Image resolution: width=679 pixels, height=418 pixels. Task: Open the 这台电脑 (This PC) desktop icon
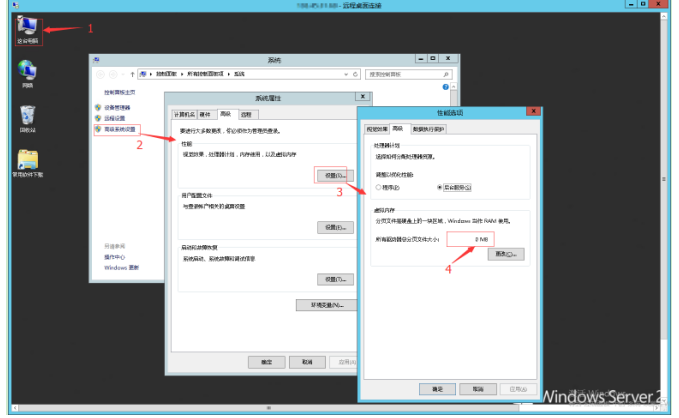(27, 28)
